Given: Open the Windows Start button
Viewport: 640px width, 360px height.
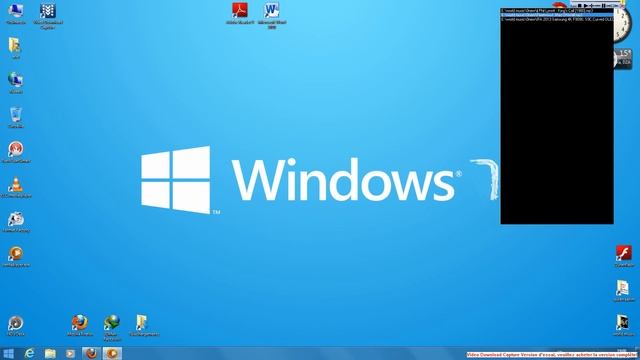Looking at the screenshot, I should click(8, 353).
